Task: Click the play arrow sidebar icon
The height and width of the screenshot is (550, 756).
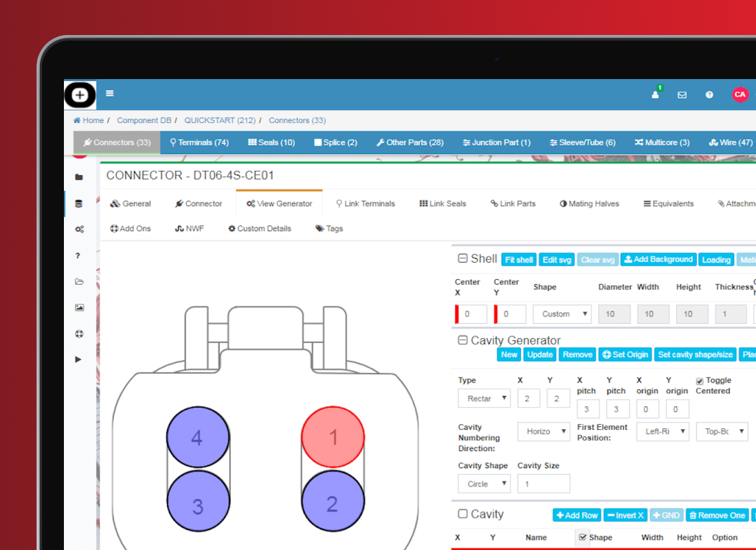Action: (x=79, y=360)
